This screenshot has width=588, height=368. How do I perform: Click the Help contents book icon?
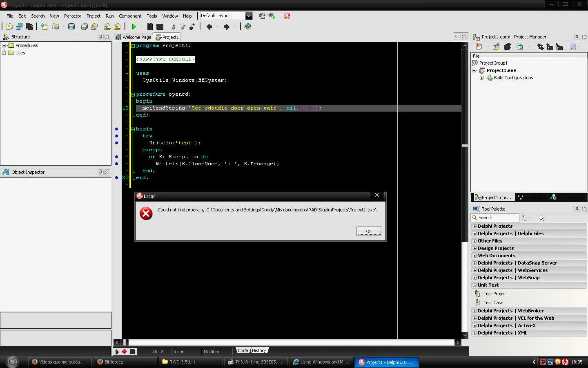[x=248, y=27]
